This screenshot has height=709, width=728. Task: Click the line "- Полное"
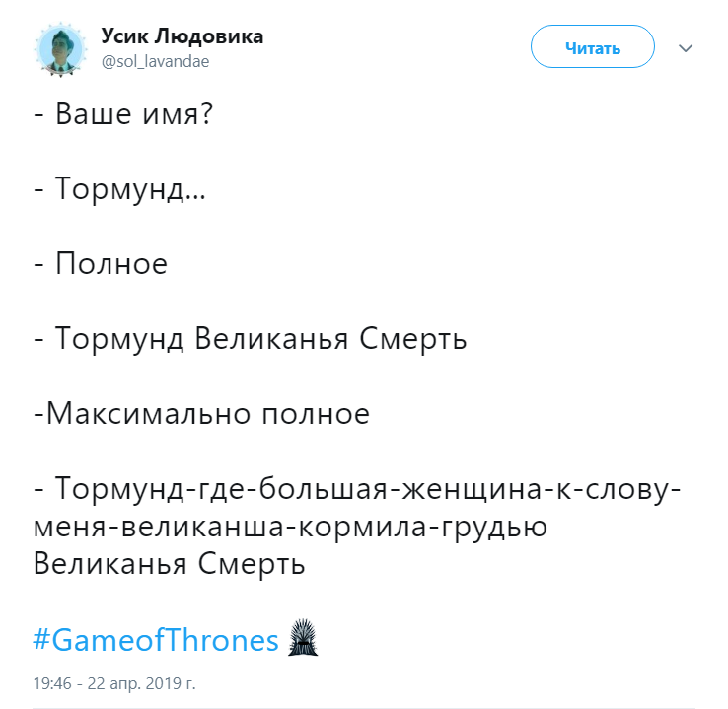tap(100, 263)
